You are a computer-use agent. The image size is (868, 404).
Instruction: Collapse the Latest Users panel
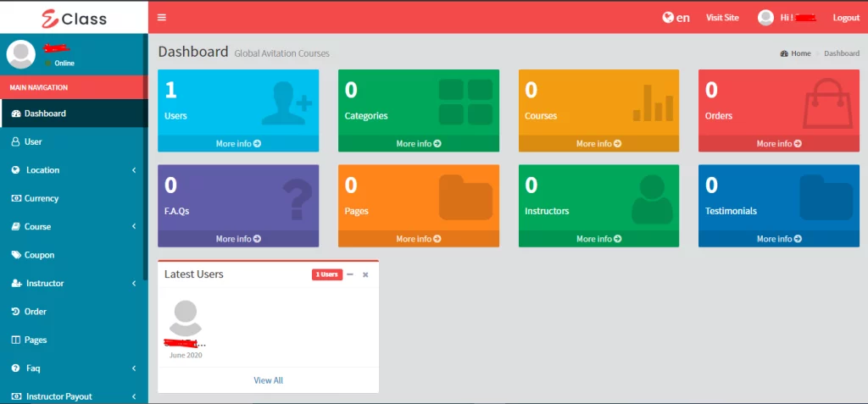pyautogui.click(x=350, y=274)
